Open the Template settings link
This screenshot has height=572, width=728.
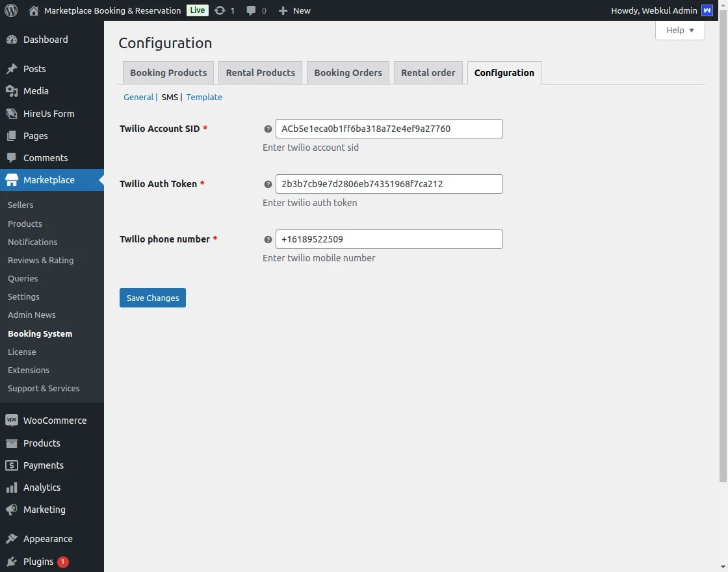[204, 97]
